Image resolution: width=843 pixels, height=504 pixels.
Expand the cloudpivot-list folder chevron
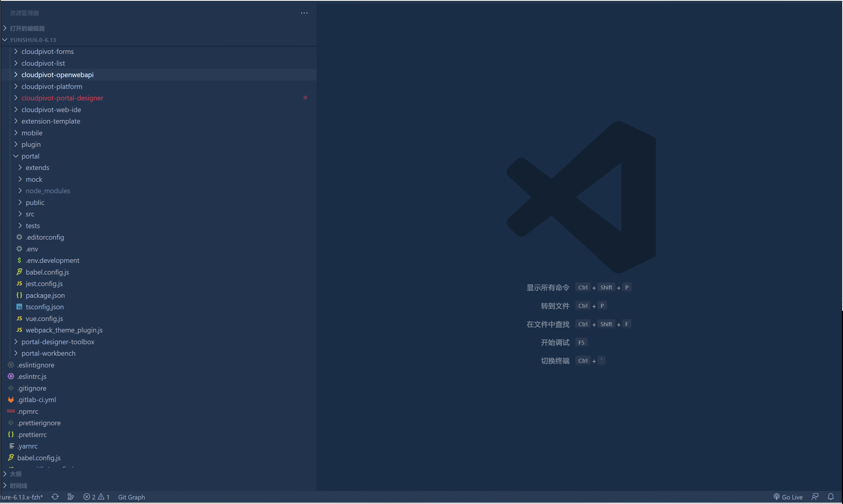point(16,63)
